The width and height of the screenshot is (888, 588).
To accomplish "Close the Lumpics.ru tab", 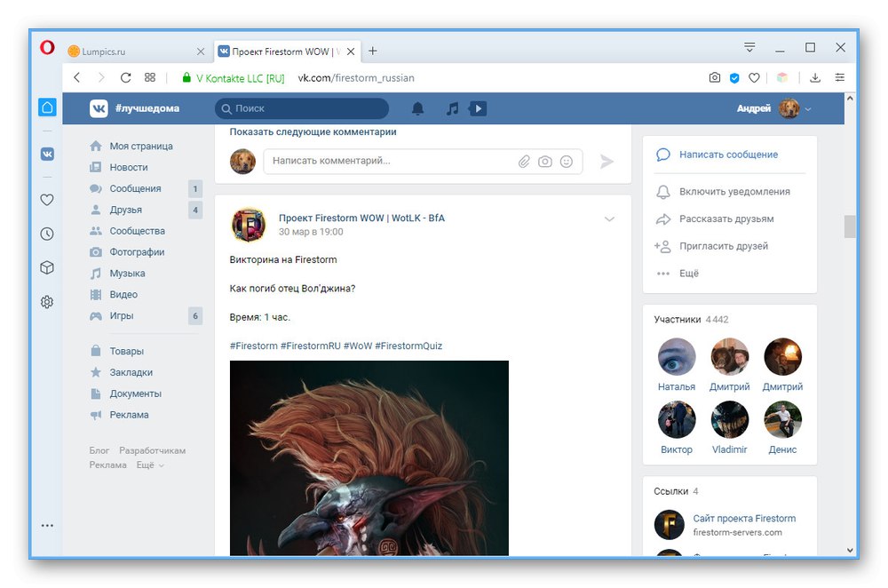I will pos(201,52).
